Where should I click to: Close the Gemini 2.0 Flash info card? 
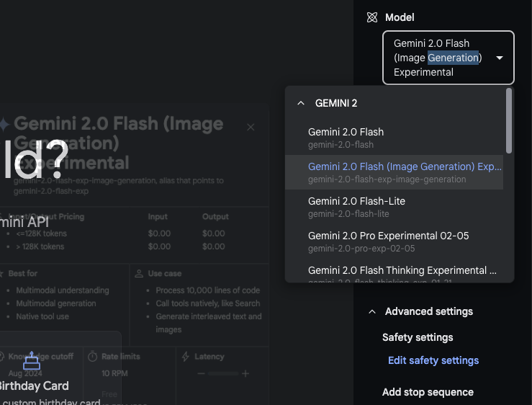[251, 128]
